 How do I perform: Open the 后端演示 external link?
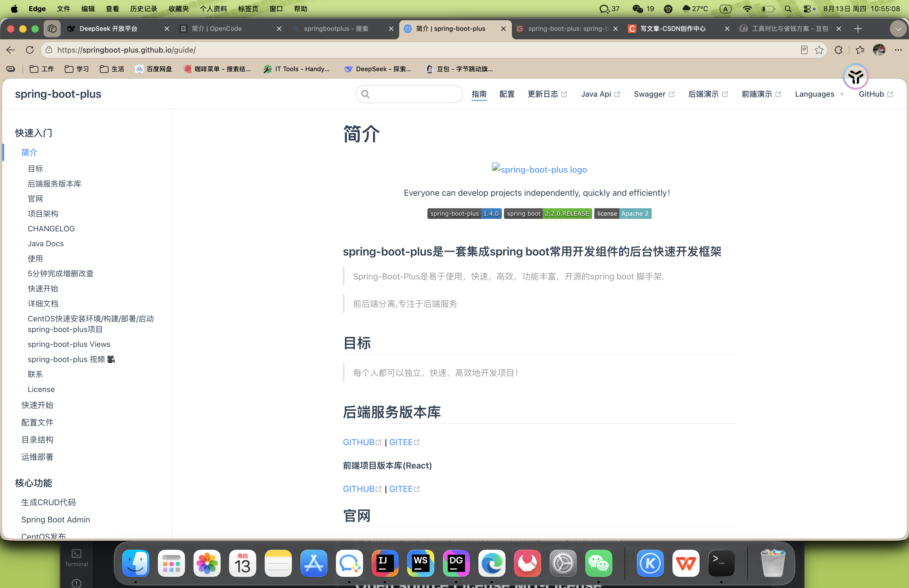[708, 94]
